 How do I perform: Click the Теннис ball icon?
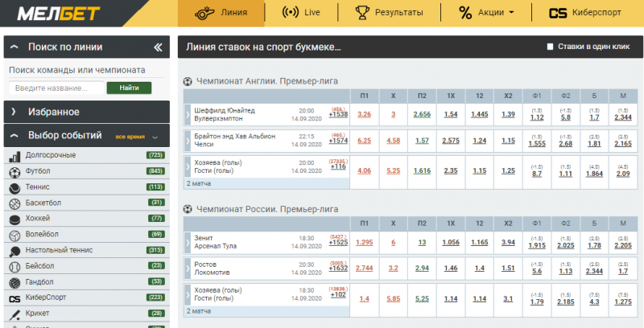(14, 188)
